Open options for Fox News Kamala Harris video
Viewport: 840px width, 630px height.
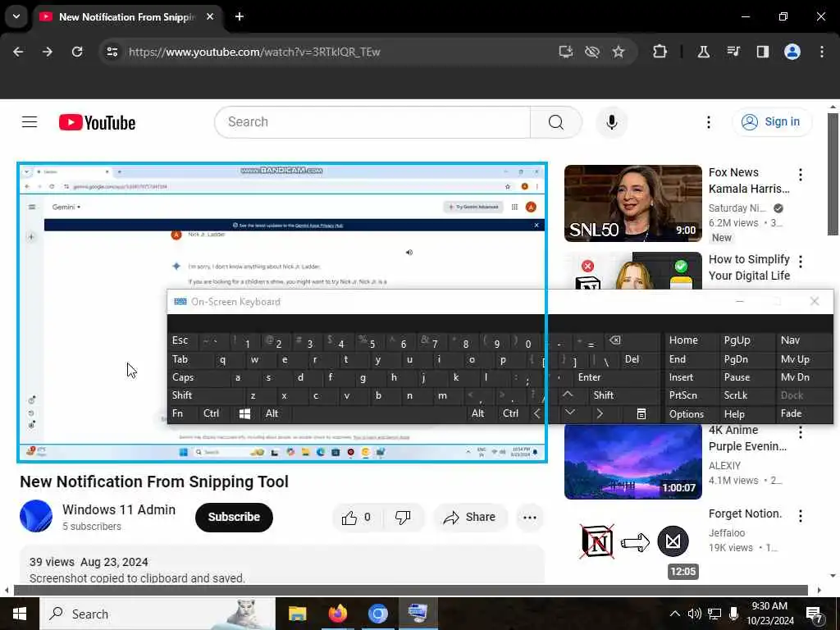[x=801, y=175]
